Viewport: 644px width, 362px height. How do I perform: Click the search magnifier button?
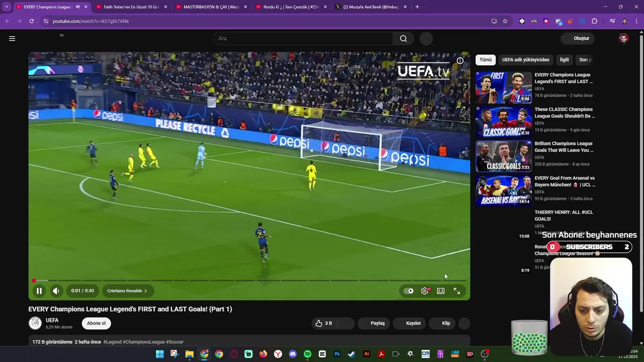coord(404,38)
